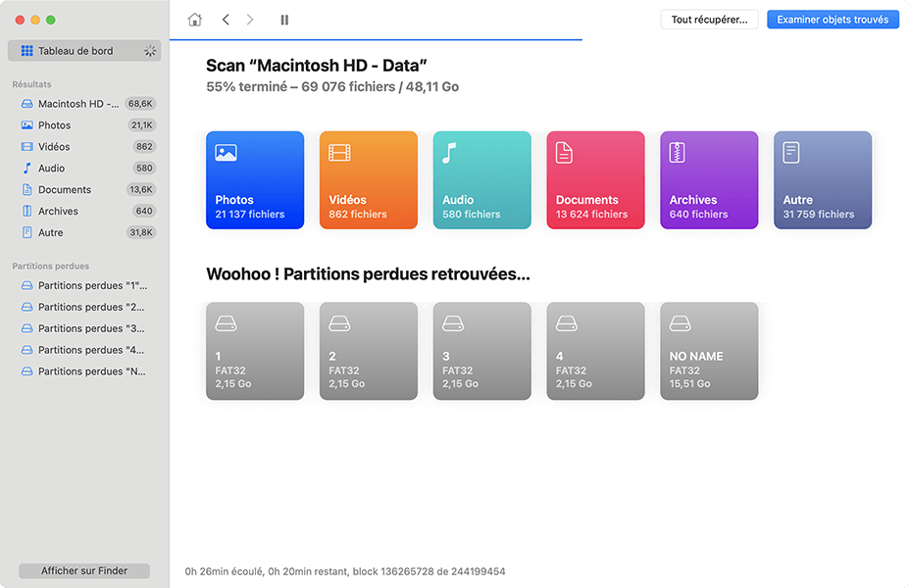
Task: Select Autre in the sidebar results
Action: 84,232
